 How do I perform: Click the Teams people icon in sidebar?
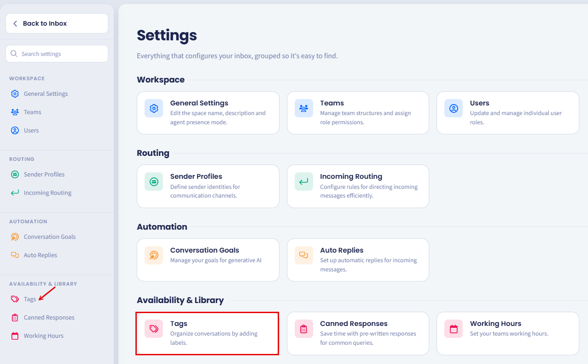[15, 112]
